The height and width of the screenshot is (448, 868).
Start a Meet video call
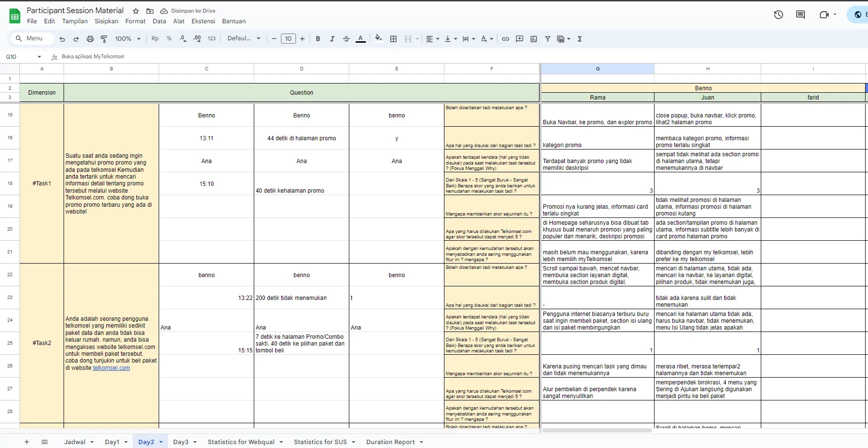(x=824, y=15)
